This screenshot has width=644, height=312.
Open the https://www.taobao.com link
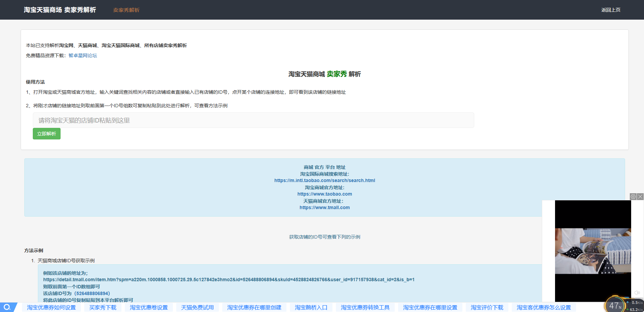click(325, 194)
